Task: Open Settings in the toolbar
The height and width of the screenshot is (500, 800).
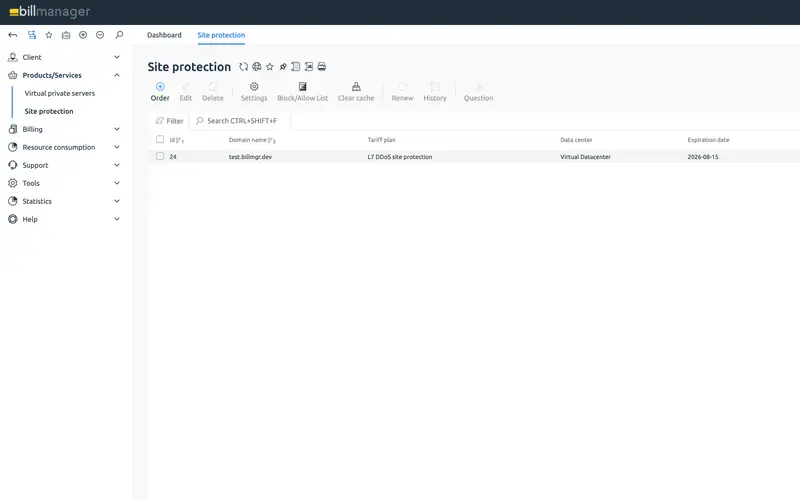Action: pos(254,92)
